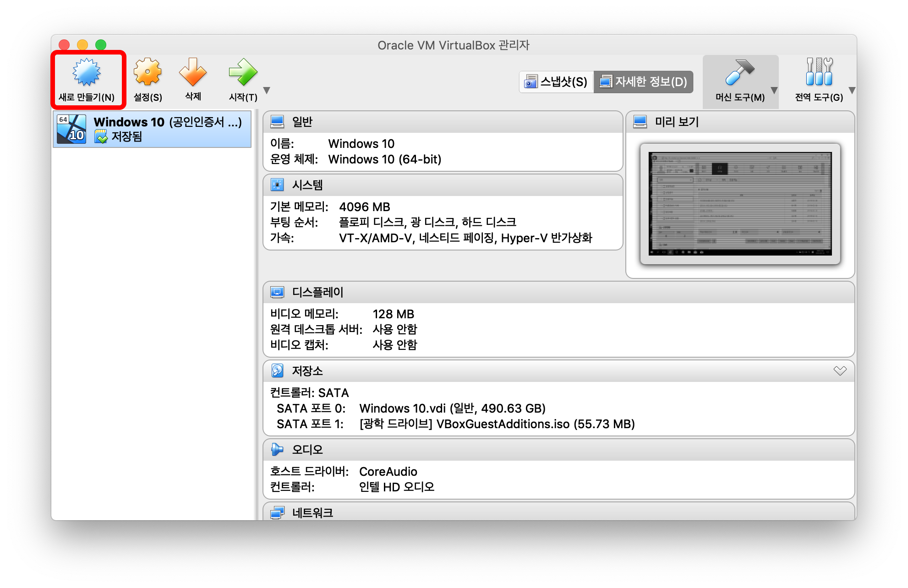Viewport: 908px width, 588px height.
Task: Click the Network (네트워크) section icon
Action: pyautogui.click(x=277, y=512)
